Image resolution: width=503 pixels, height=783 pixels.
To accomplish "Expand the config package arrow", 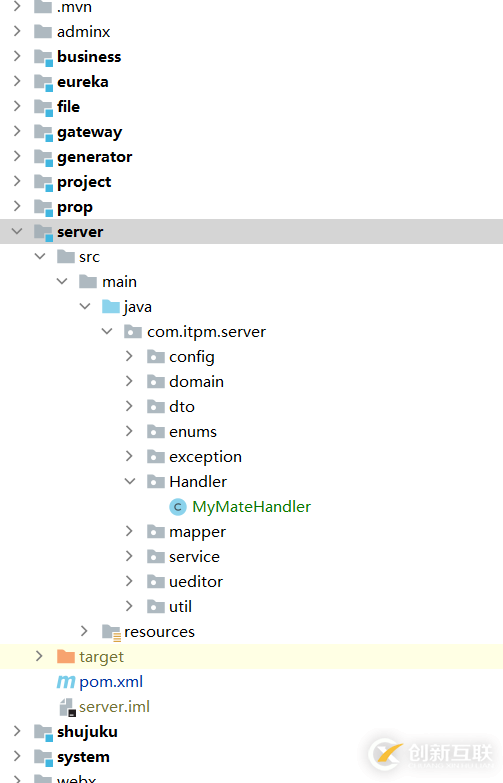I will point(129,356).
